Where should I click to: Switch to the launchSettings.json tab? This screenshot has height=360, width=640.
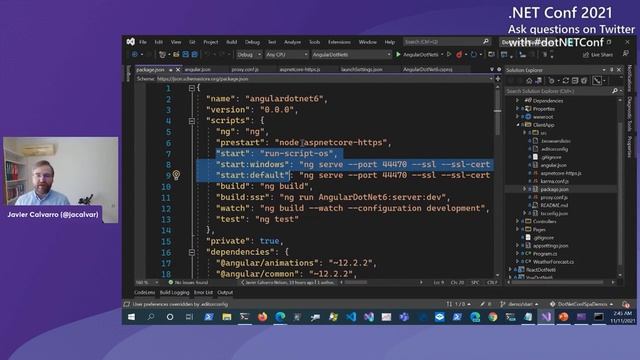[362, 69]
